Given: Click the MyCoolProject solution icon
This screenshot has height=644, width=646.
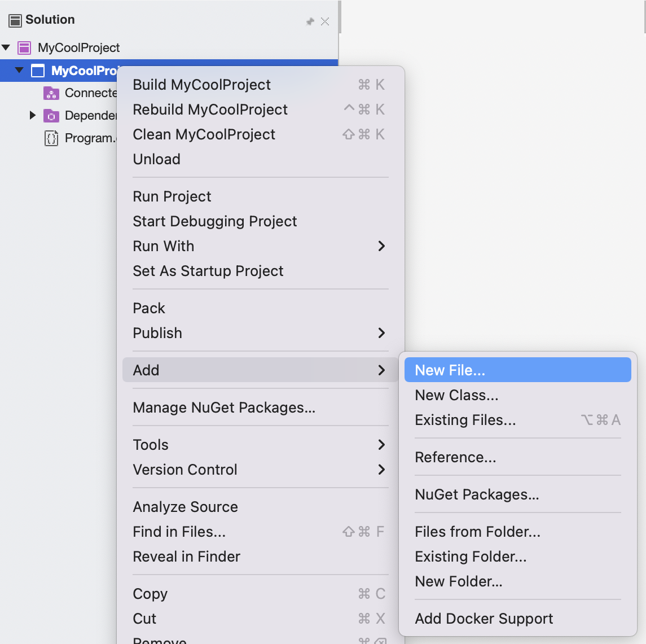Looking at the screenshot, I should click(x=24, y=47).
